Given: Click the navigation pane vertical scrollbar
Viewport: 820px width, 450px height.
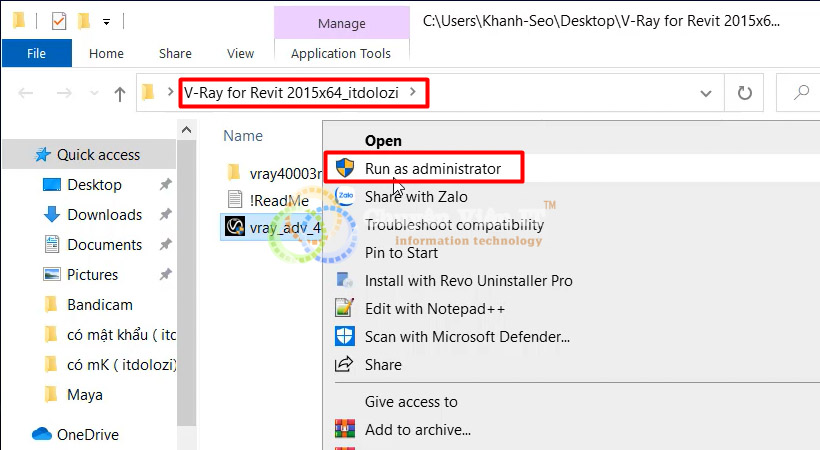Looking at the screenshot, I should pyautogui.click(x=186, y=283).
